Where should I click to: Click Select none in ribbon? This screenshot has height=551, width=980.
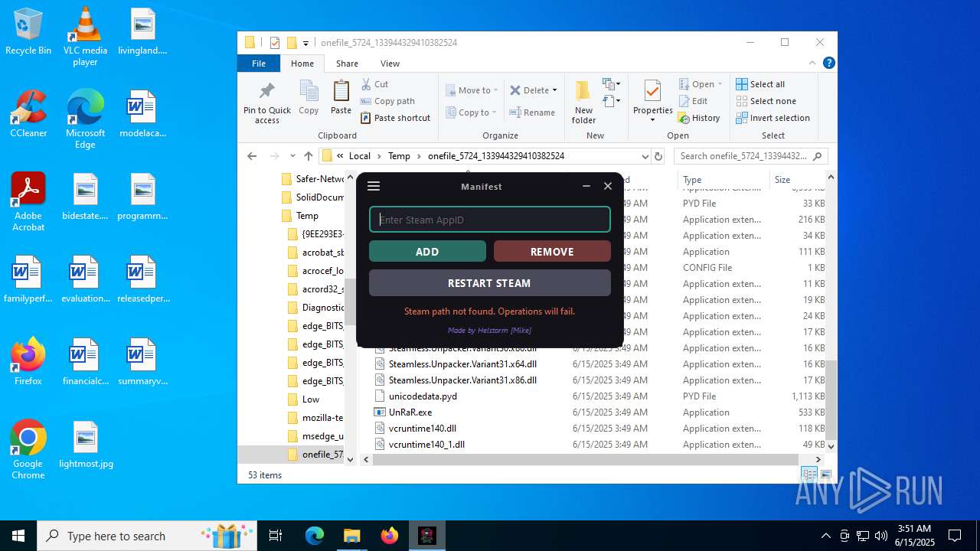[766, 101]
